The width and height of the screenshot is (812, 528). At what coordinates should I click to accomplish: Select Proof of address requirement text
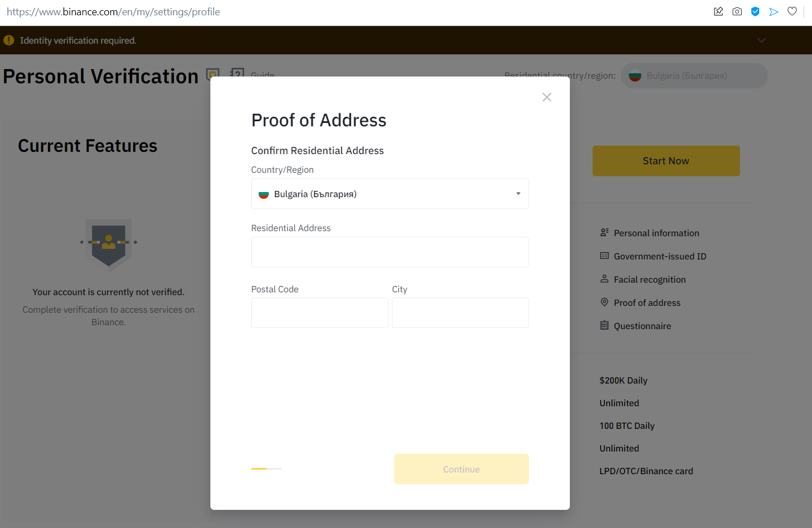[x=647, y=303]
